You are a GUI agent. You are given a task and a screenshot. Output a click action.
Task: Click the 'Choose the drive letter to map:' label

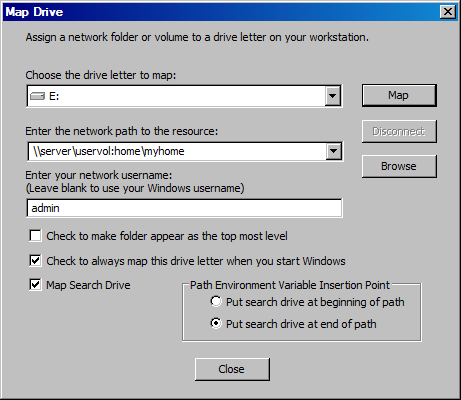click(101, 75)
